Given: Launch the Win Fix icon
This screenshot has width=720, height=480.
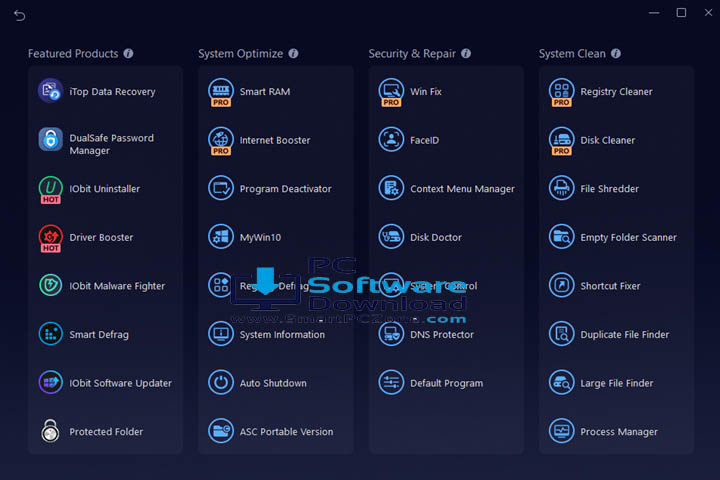Looking at the screenshot, I should point(391,92).
